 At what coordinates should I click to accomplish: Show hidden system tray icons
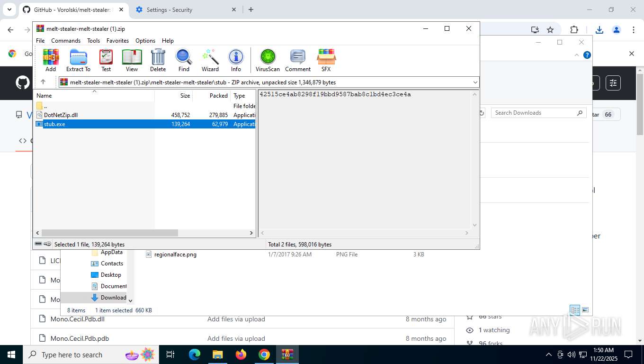click(x=549, y=355)
